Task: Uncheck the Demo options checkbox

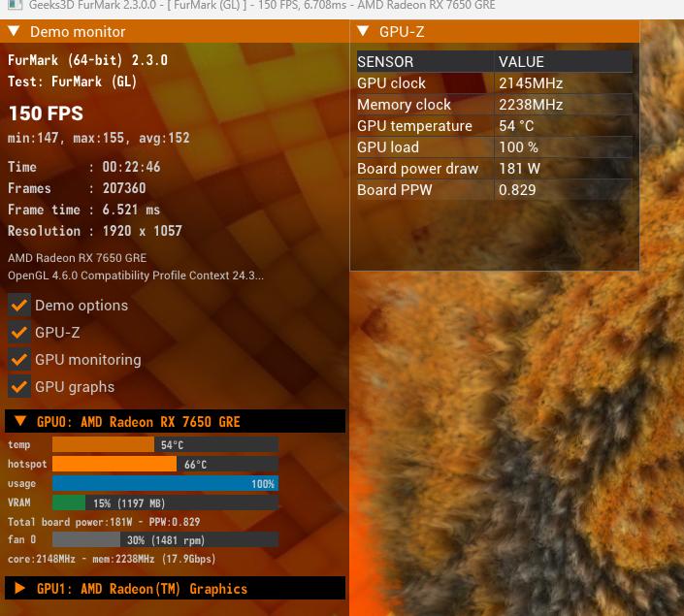Action: pos(19,305)
